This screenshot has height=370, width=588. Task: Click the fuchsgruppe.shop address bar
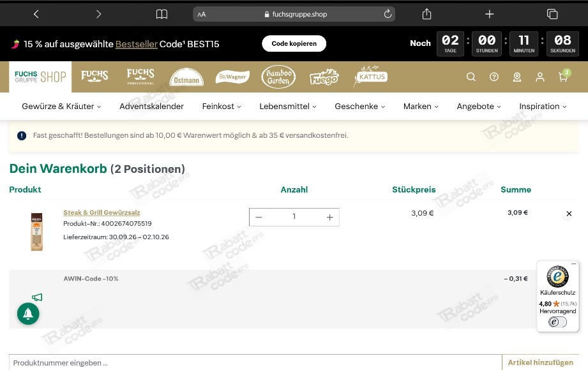tap(294, 14)
